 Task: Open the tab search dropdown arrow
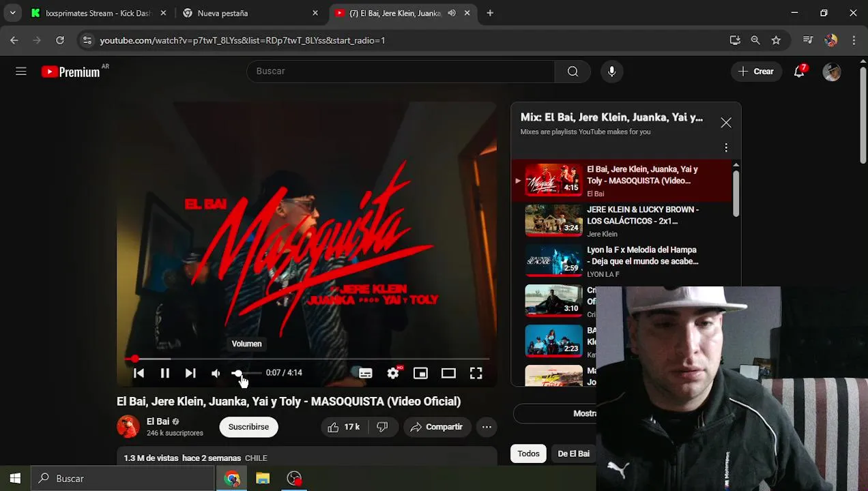tap(12, 13)
